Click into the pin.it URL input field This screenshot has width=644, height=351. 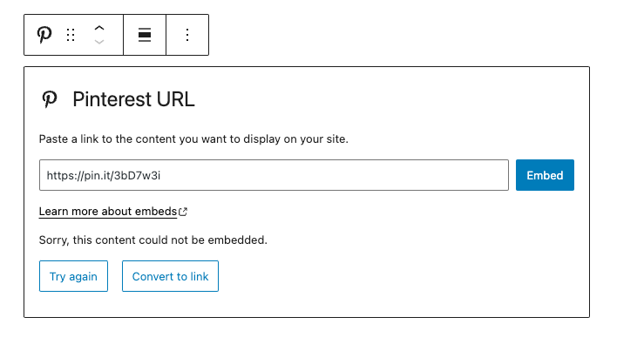274,175
